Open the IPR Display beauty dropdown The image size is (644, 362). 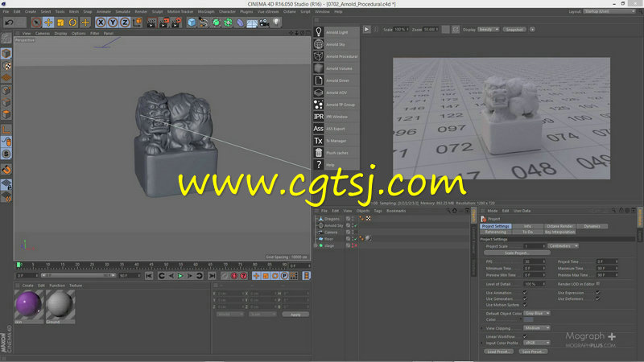pos(489,30)
